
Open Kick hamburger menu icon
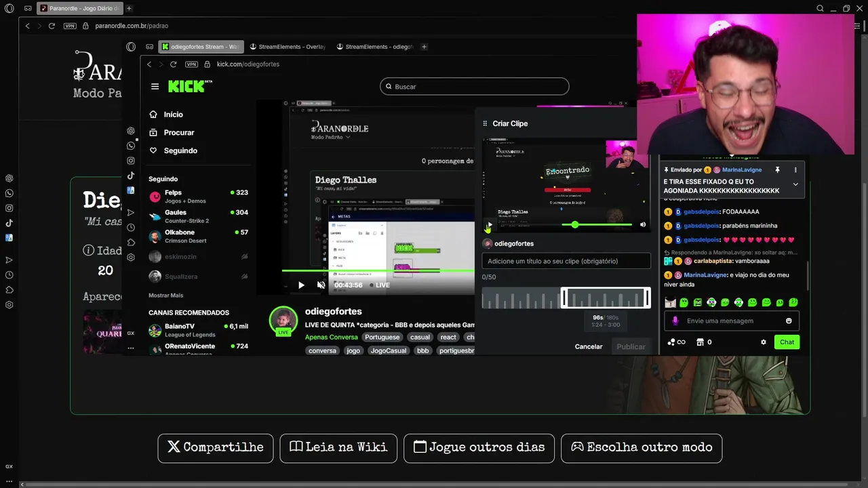(x=155, y=87)
